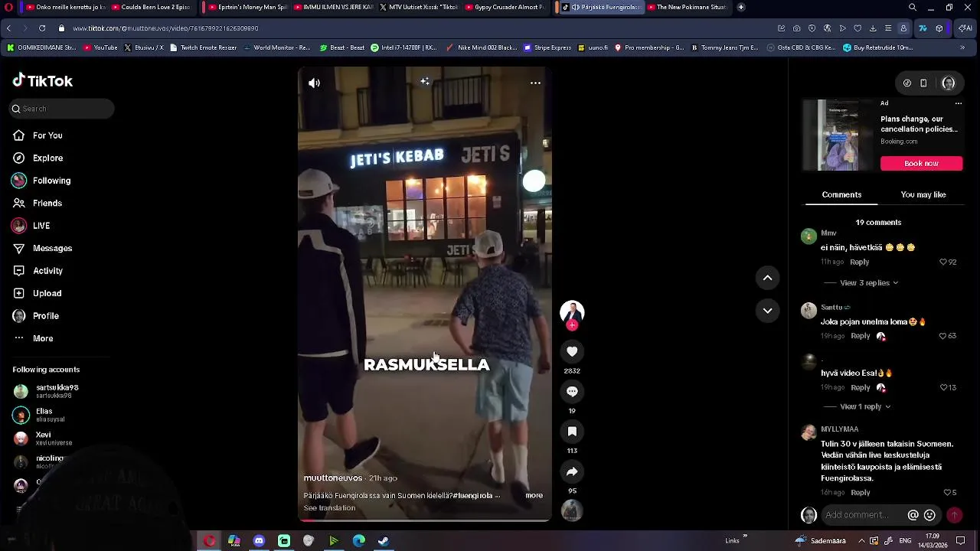Open Steam from the Windows taskbar
The height and width of the screenshot is (551, 980).
point(384,541)
